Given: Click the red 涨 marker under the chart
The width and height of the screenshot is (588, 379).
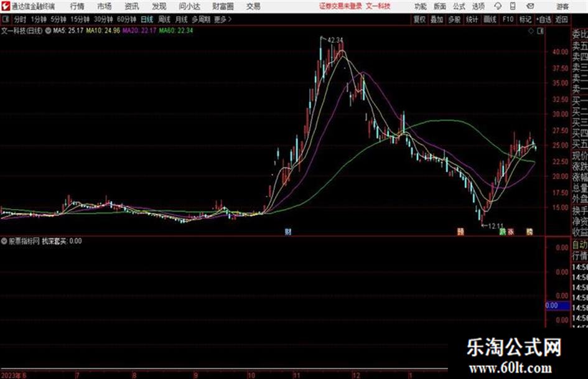Looking at the screenshot, I should click(x=511, y=232).
